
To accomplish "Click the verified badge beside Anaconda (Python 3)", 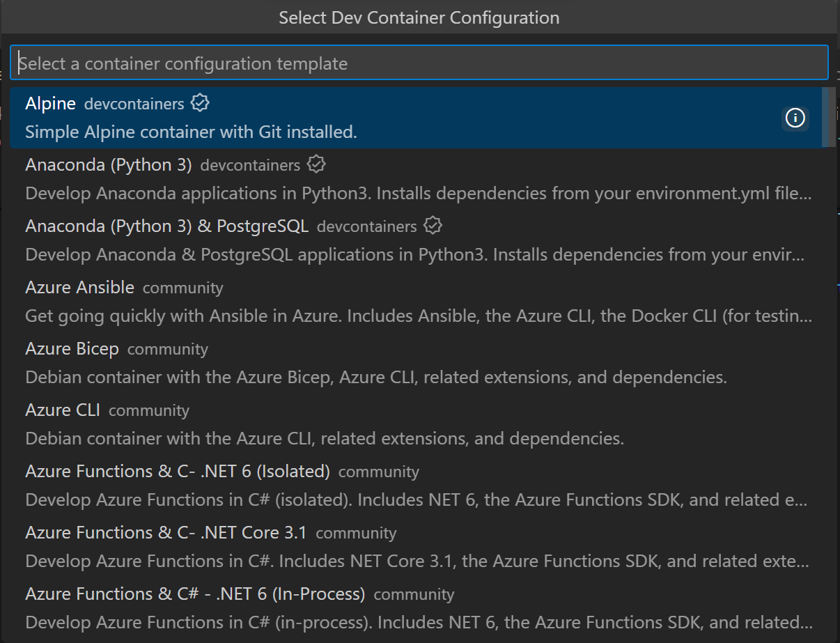I will [x=317, y=164].
